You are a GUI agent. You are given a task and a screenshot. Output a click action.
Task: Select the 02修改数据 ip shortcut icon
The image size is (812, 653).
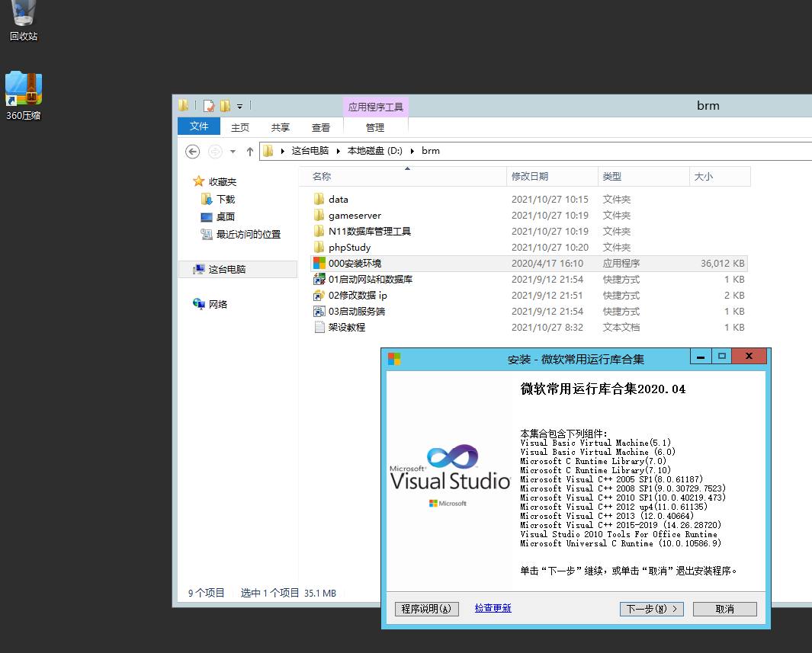pyautogui.click(x=319, y=296)
